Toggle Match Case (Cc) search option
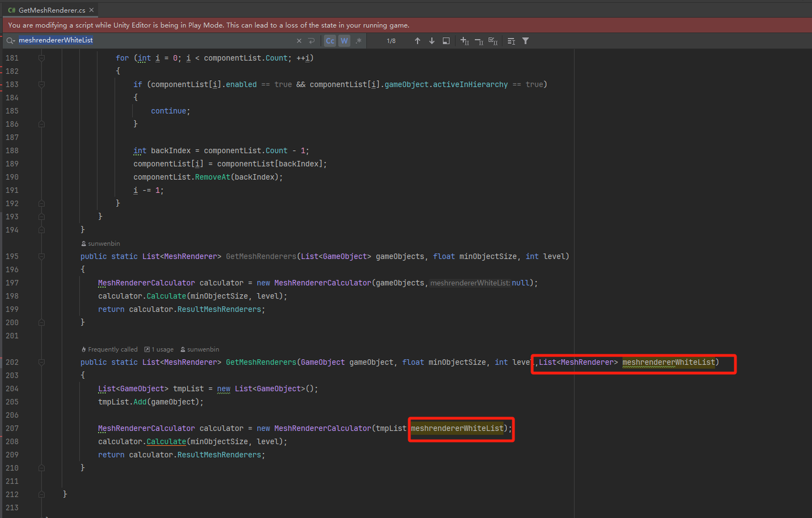This screenshot has width=812, height=518. 330,41
